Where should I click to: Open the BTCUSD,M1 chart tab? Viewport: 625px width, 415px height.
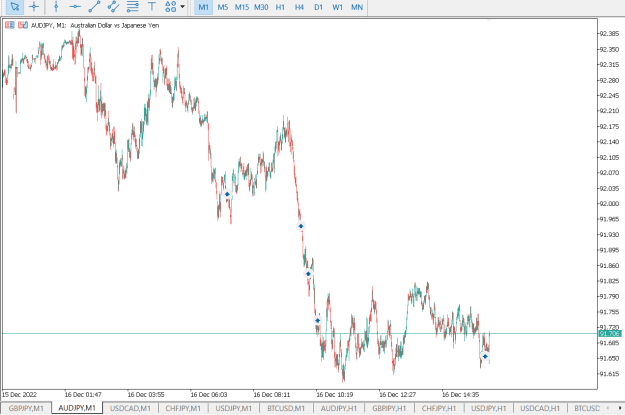[x=286, y=408]
